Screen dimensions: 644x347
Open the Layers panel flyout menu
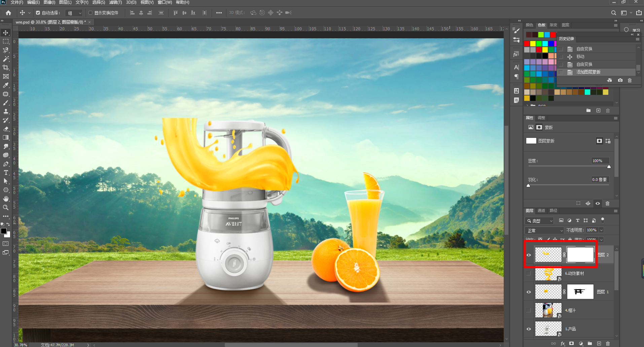pyautogui.click(x=616, y=211)
